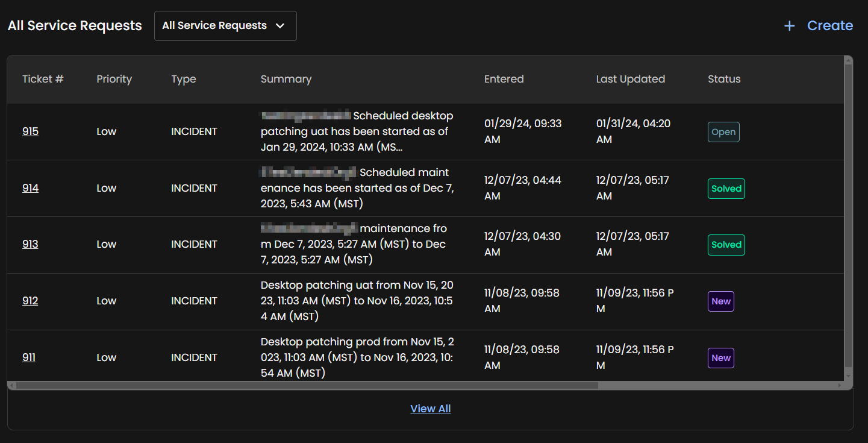Open ticket 911 link

coord(29,357)
